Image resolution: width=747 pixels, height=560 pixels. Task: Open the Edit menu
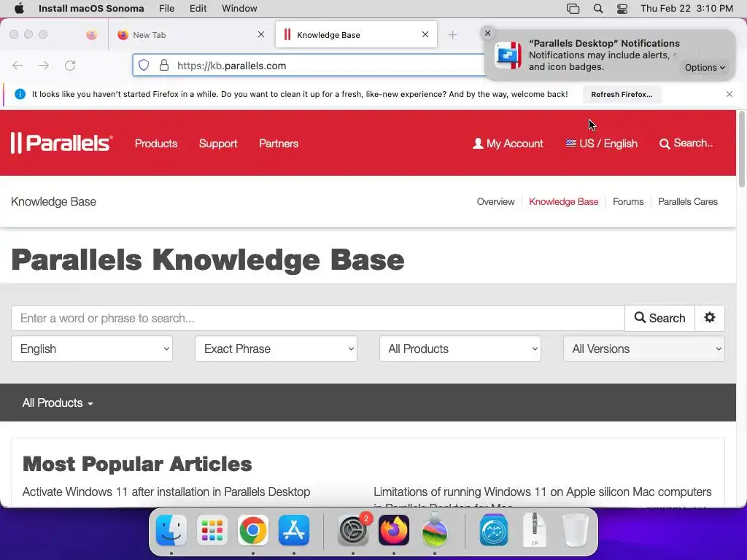[198, 9]
